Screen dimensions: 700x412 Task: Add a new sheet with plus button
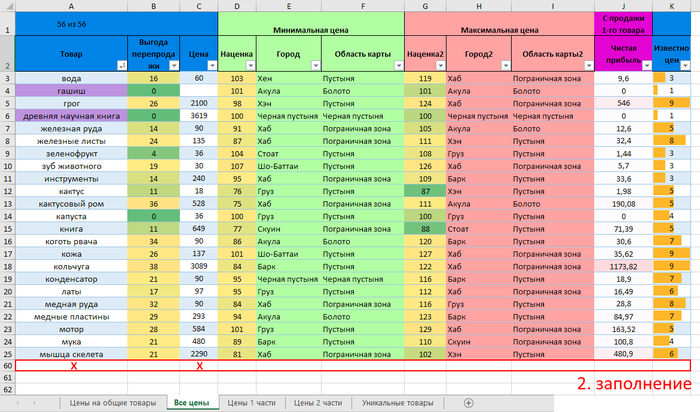click(x=469, y=402)
